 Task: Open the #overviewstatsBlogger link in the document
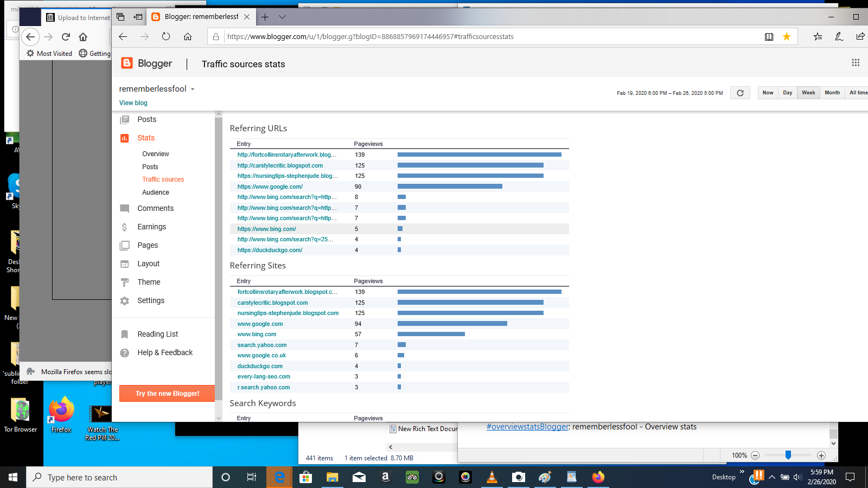(x=527, y=427)
